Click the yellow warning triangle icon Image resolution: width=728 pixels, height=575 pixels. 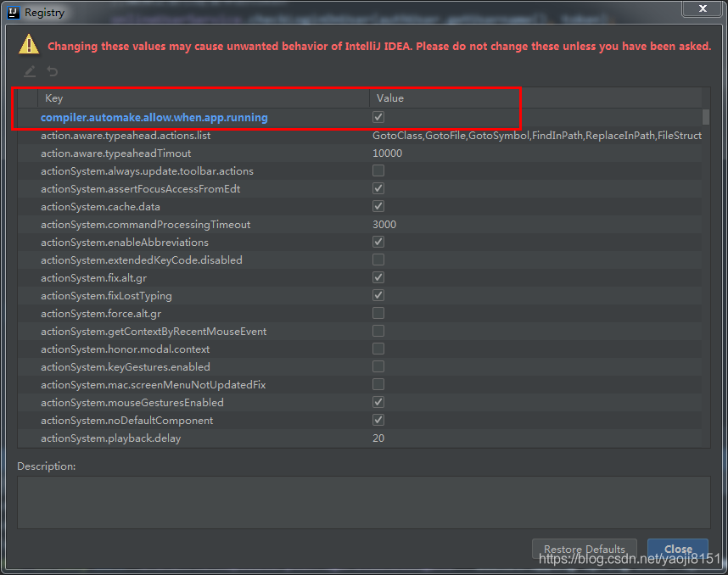[x=30, y=44]
